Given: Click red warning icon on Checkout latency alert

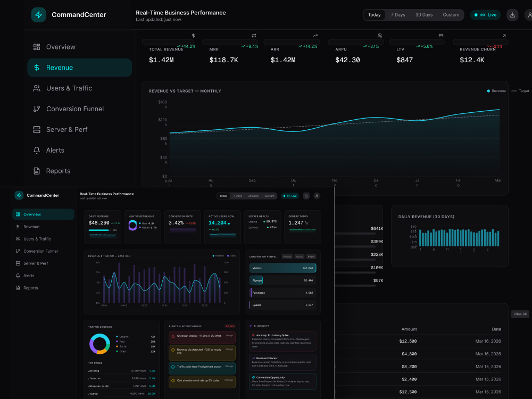Looking at the screenshot, I should [x=173, y=336].
